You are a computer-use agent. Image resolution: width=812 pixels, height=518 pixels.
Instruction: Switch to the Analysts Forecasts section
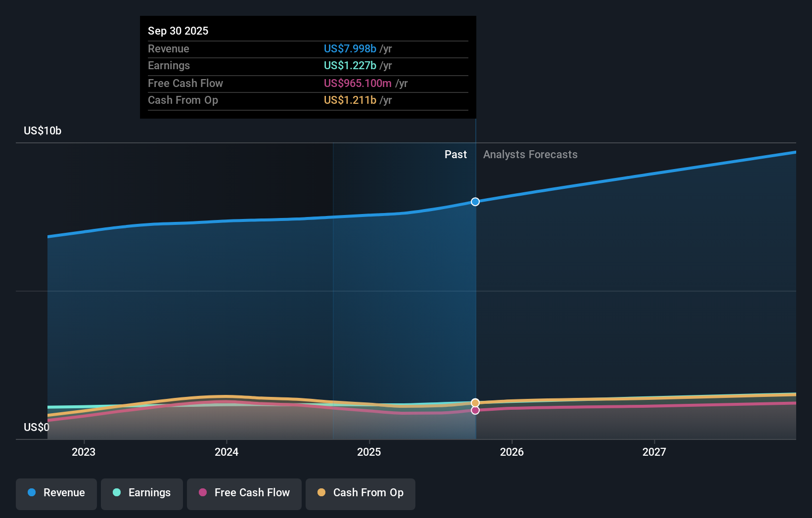coord(530,154)
